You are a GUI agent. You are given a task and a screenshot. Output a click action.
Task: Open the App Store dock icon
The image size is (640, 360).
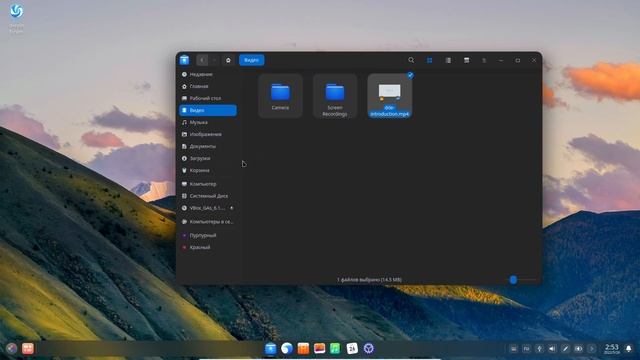[x=303, y=348]
